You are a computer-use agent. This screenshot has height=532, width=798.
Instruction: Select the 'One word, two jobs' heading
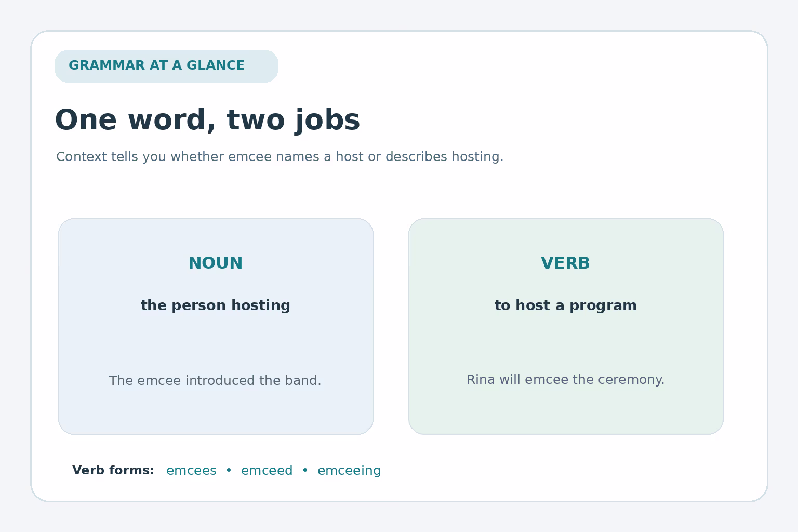click(207, 121)
